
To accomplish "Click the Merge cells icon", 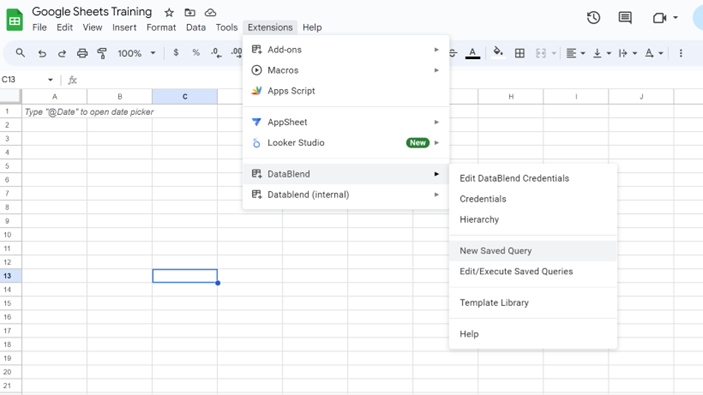I will [x=541, y=53].
